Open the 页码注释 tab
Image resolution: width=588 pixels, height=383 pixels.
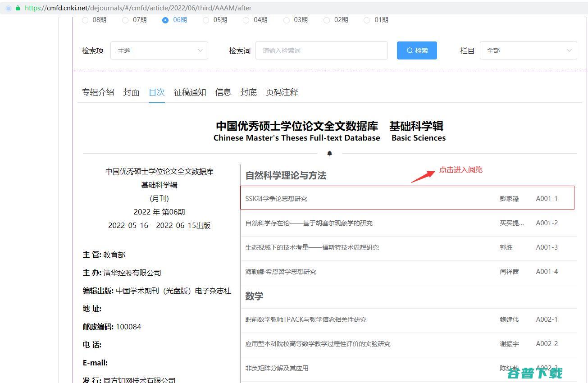click(x=282, y=92)
